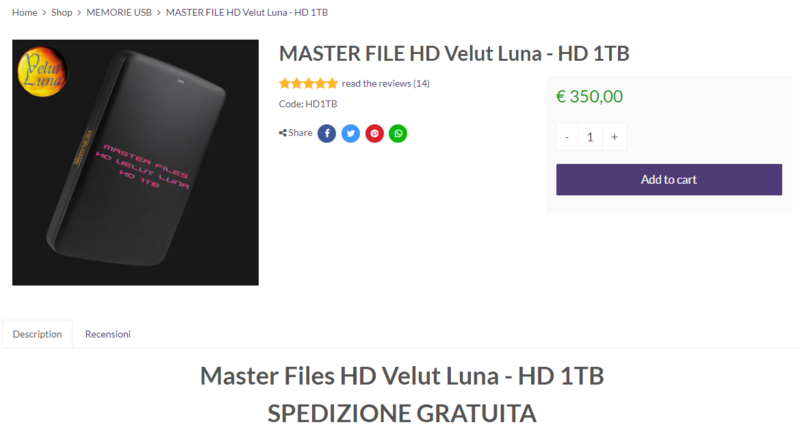Increase quantity with plus button
The width and height of the screenshot is (800, 444).
[x=614, y=137]
